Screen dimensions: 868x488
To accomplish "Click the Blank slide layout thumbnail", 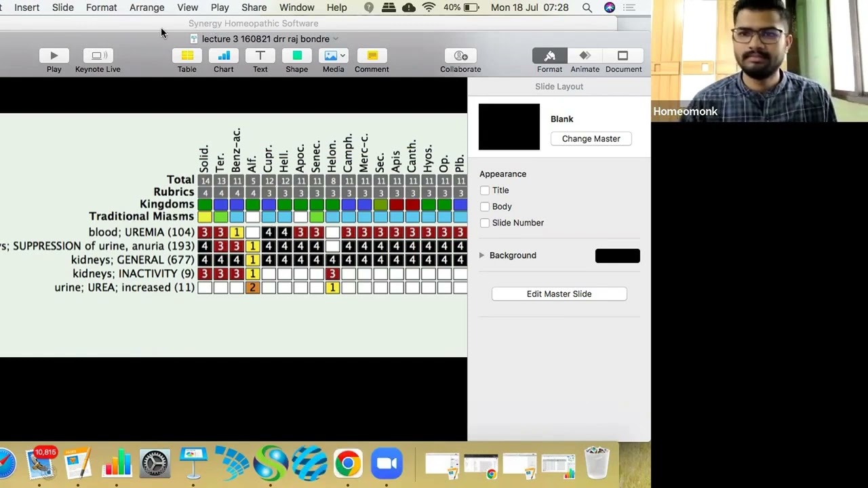I will coord(509,127).
